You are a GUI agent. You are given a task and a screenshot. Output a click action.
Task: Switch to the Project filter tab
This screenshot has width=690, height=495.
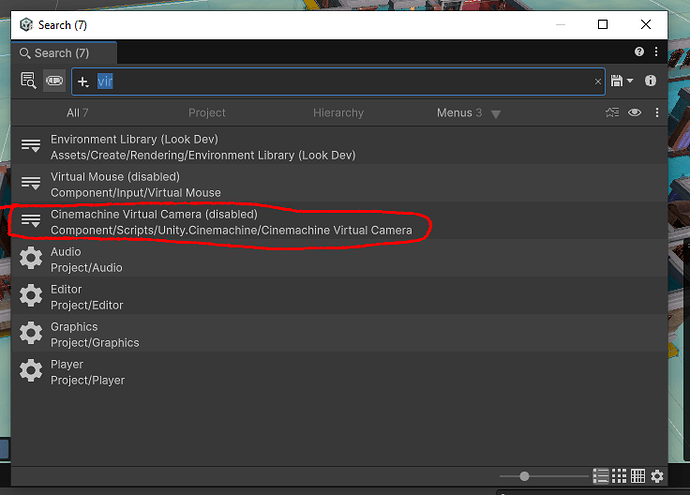[207, 113]
